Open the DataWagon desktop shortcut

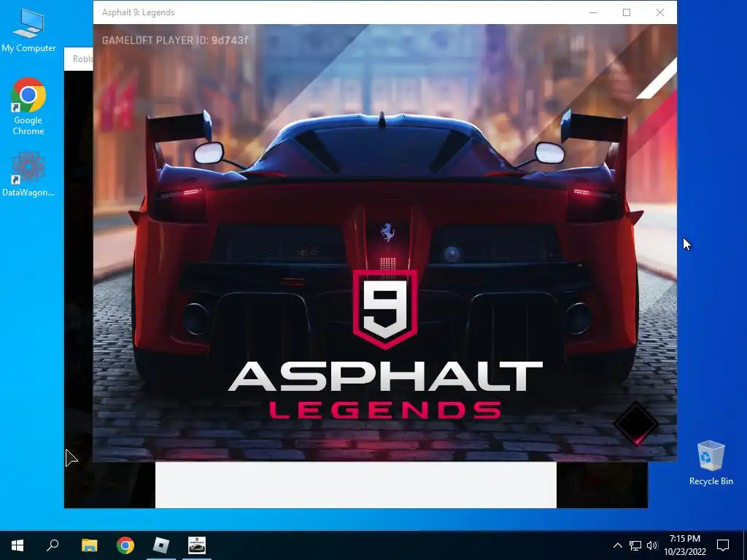(x=28, y=174)
